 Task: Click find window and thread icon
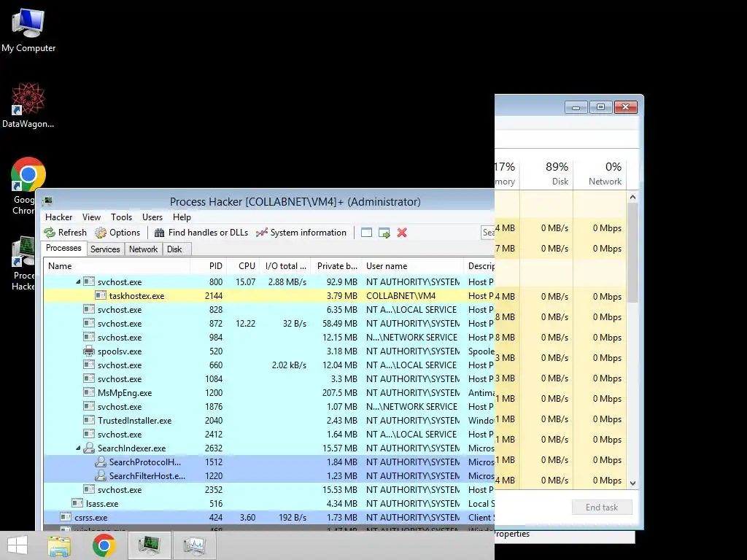pos(384,233)
